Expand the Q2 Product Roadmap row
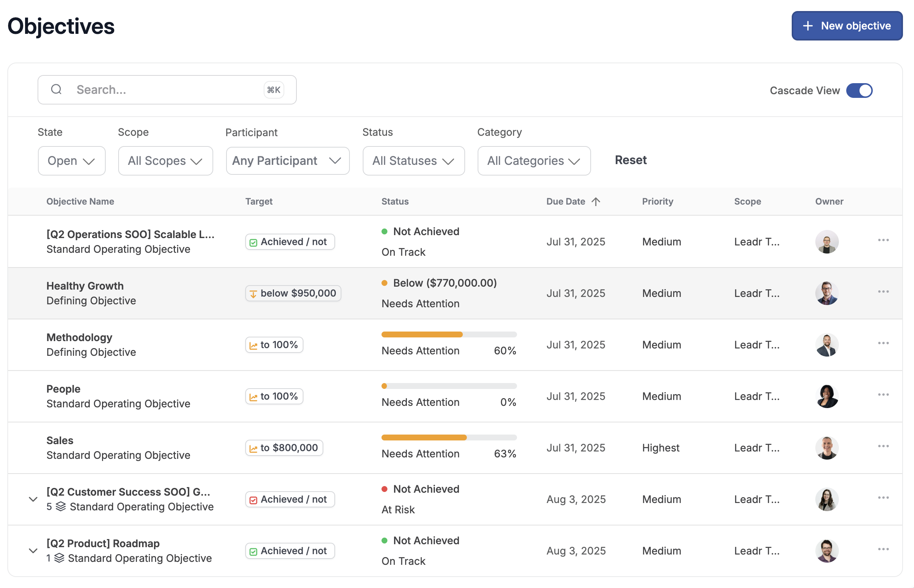The height and width of the screenshot is (588, 914). click(33, 550)
